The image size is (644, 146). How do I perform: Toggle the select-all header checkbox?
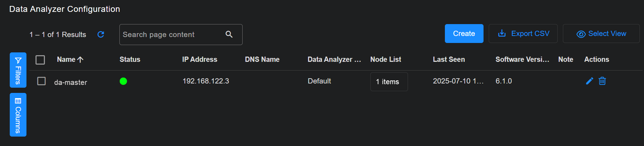pyautogui.click(x=40, y=60)
